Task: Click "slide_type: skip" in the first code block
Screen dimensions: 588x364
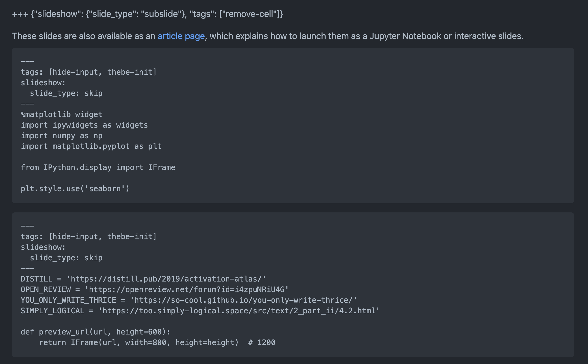Action: click(66, 93)
